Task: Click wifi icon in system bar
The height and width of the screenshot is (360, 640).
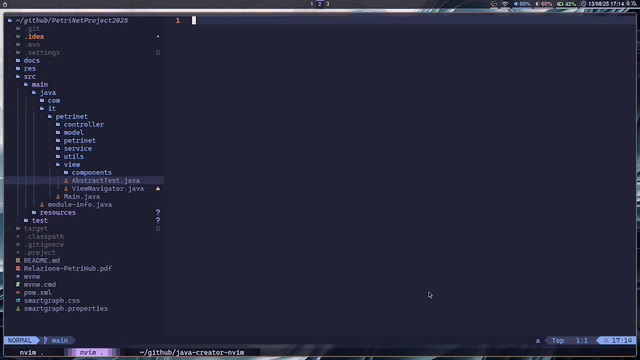Action: click(x=505, y=4)
